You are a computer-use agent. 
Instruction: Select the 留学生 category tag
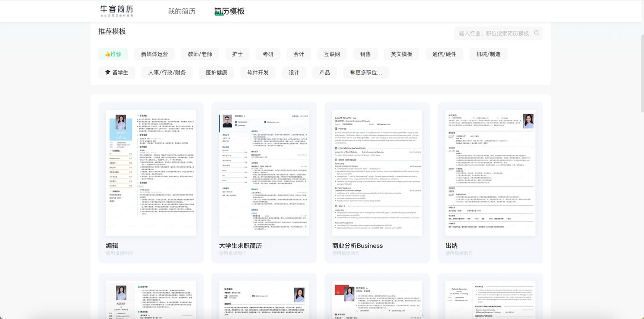click(x=117, y=72)
